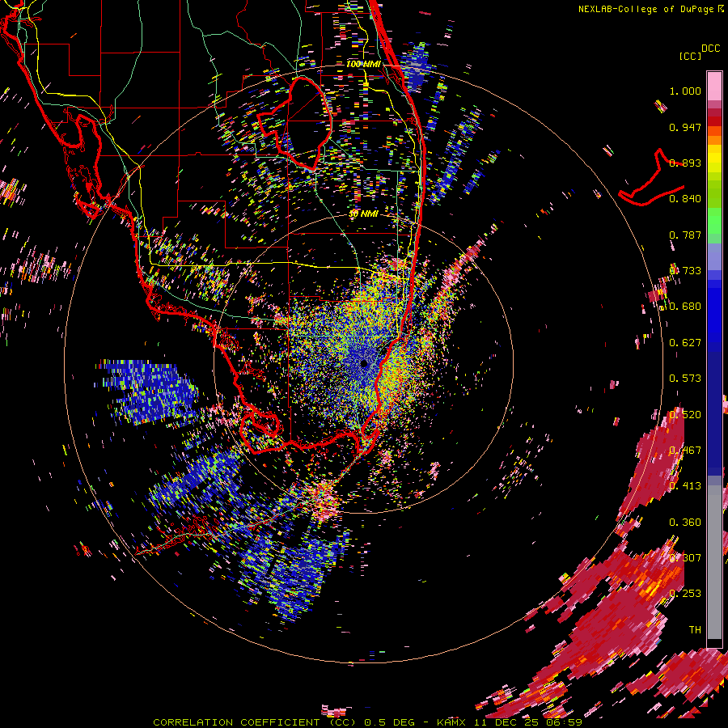Click the 0.680 value on color scale

685,307
